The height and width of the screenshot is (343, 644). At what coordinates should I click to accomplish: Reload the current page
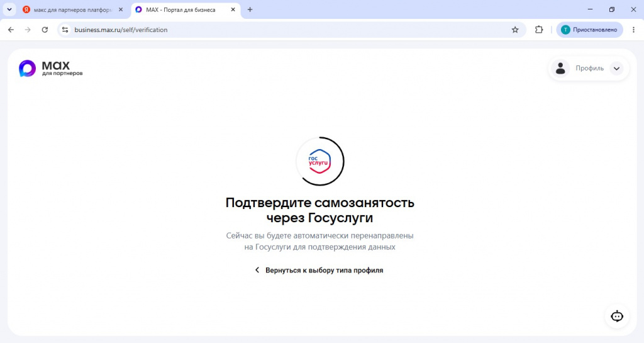click(x=45, y=30)
